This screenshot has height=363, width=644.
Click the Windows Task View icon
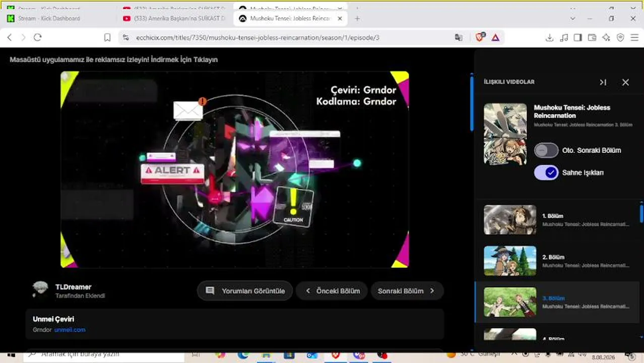point(196,355)
